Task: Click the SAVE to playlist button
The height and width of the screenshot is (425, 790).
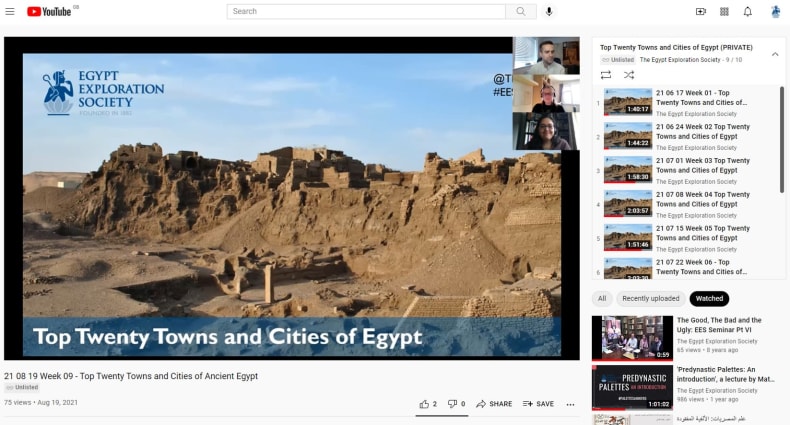Action: pyautogui.click(x=538, y=404)
